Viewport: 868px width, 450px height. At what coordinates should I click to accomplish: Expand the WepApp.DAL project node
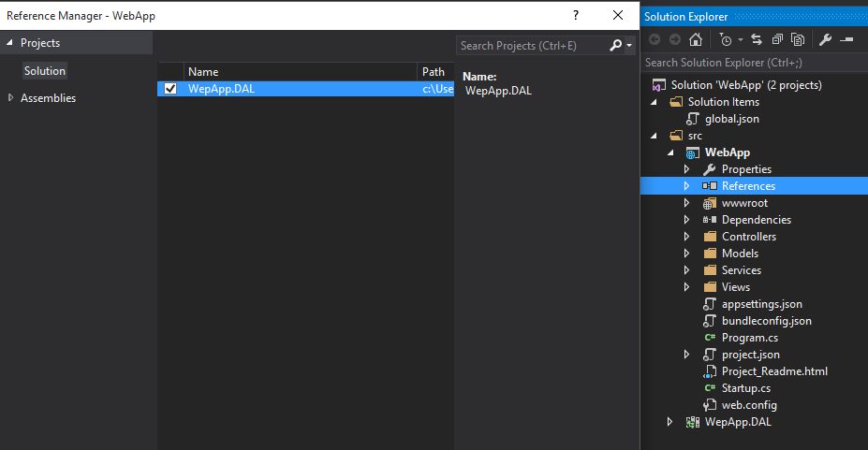coord(669,422)
